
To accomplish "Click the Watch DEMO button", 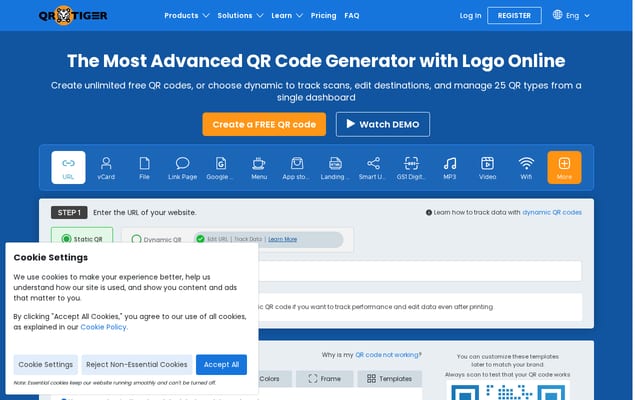I will [382, 124].
